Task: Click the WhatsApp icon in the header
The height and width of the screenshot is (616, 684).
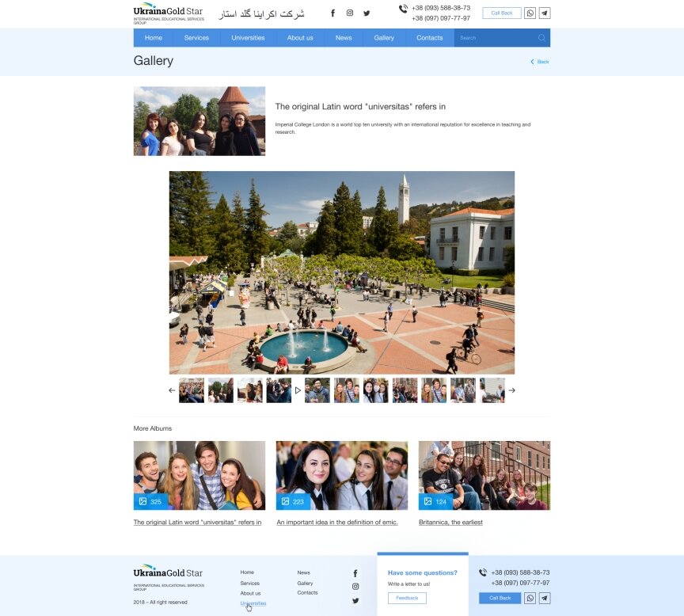Action: (x=530, y=13)
